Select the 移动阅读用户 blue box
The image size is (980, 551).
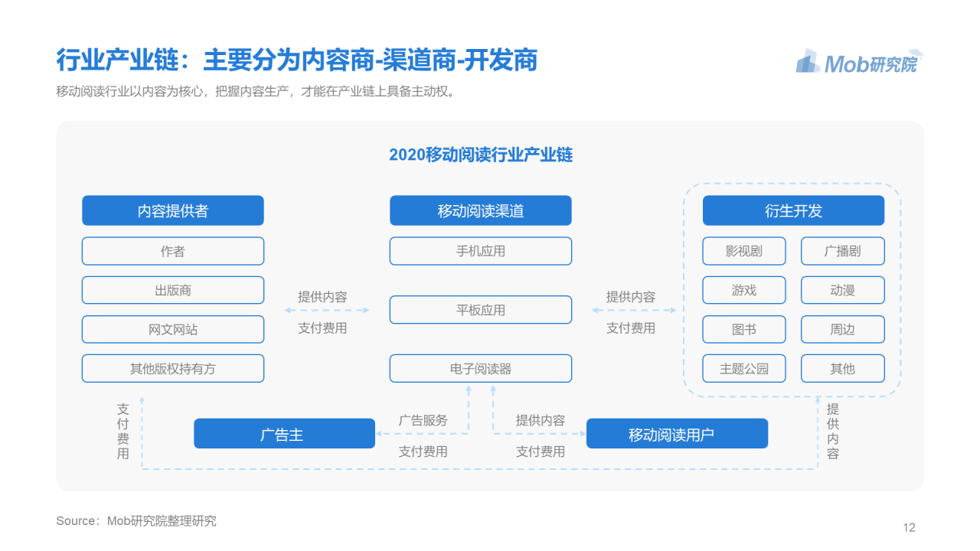677,434
